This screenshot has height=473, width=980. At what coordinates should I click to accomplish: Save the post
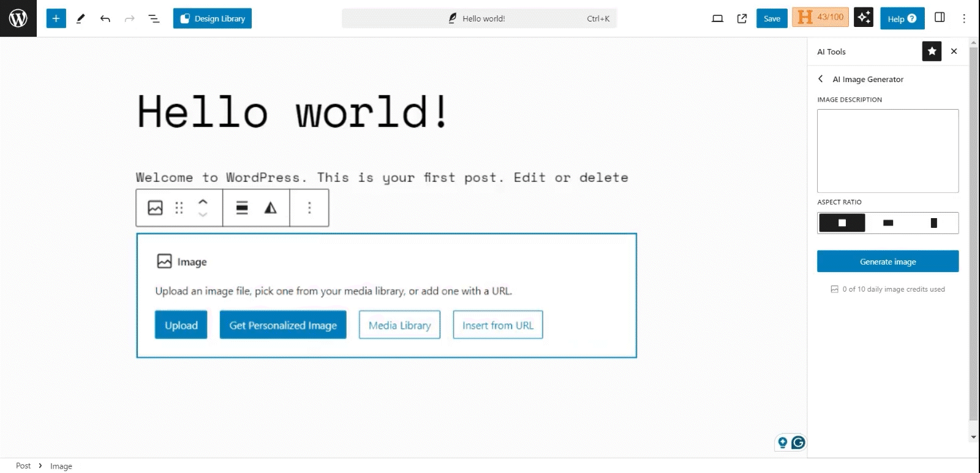[x=772, y=18]
